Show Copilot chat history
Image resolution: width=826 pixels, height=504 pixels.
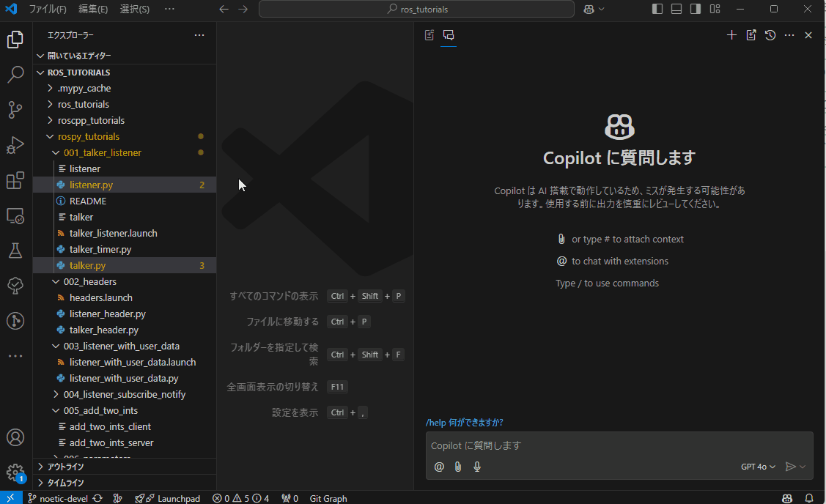tap(770, 35)
